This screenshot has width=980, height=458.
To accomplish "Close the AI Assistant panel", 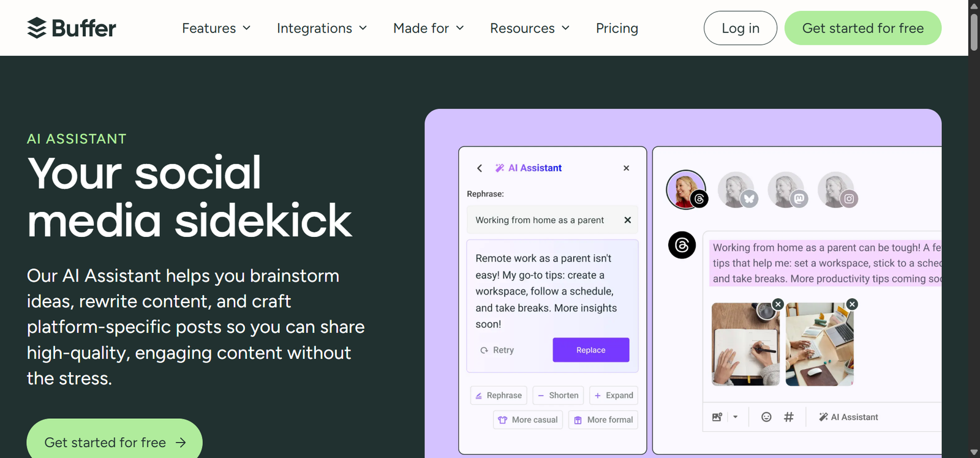I will click(x=626, y=168).
